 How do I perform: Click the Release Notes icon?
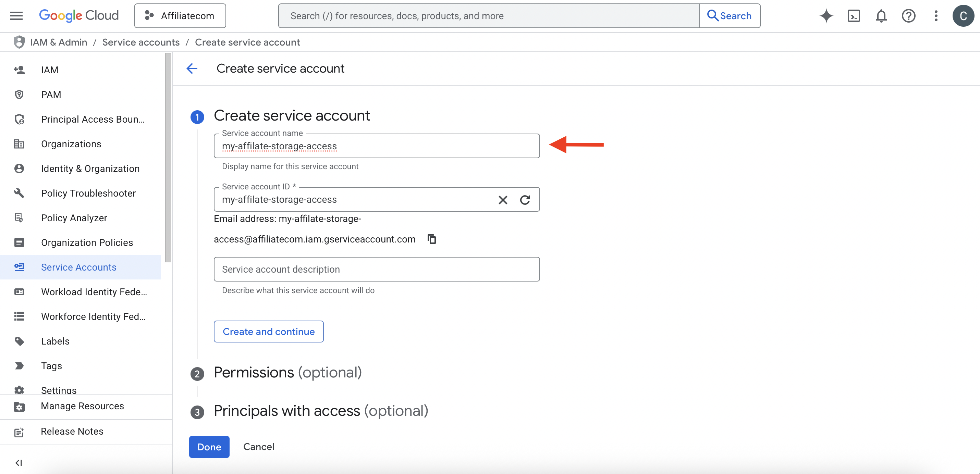[19, 432]
